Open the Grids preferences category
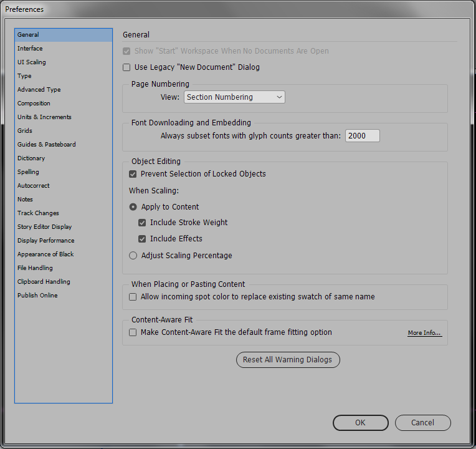This screenshot has width=476, height=449. click(64, 130)
